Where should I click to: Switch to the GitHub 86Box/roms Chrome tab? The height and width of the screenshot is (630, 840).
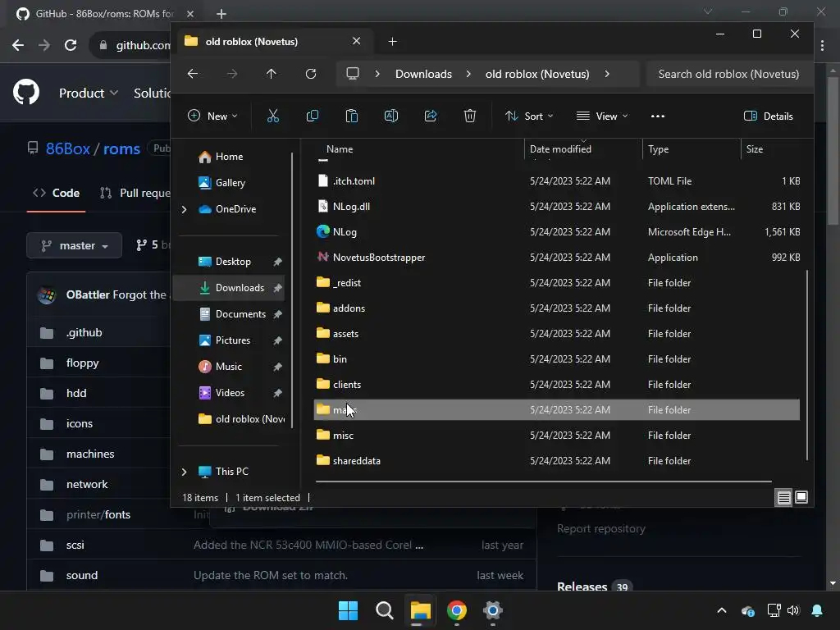(x=105, y=13)
